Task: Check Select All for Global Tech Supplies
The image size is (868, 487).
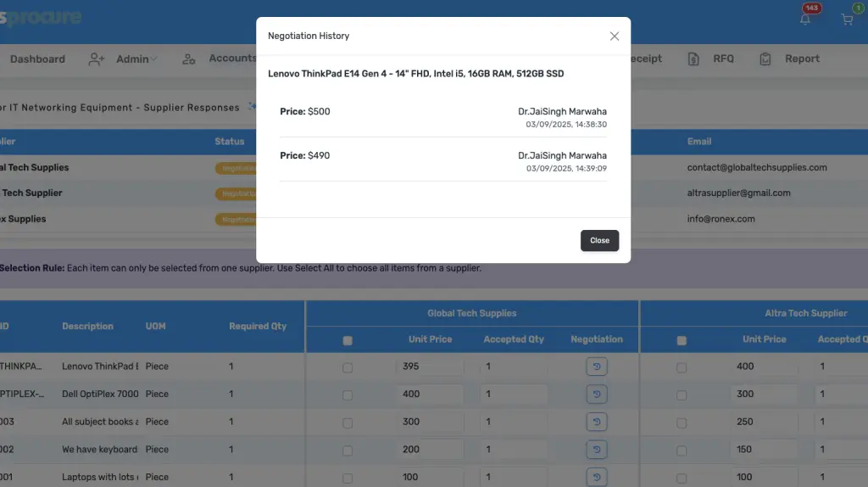Action: (347, 340)
